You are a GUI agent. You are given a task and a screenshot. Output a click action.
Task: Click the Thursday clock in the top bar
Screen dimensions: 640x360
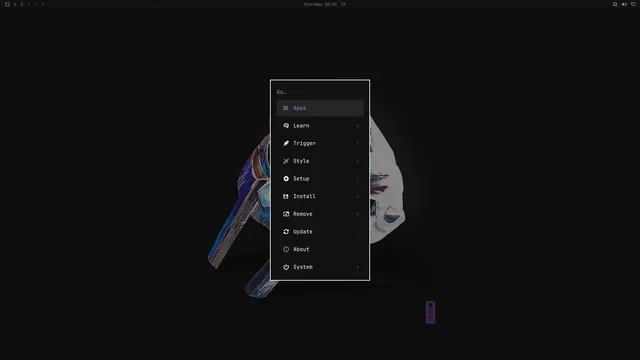(320, 4)
